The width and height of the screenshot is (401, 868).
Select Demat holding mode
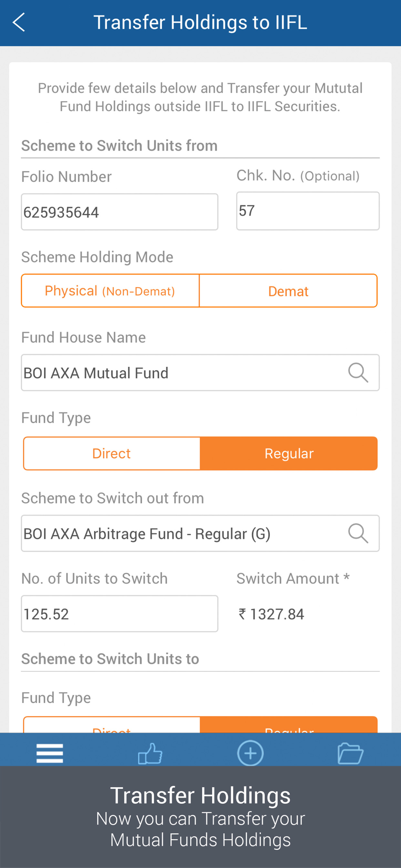[288, 291]
